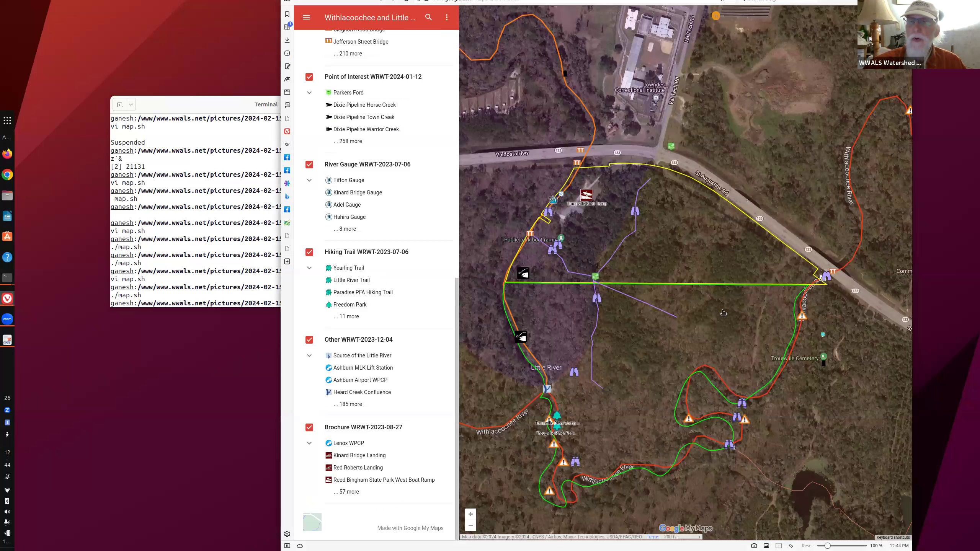Open Wikipedia web panel
980x551 pixels.
point(287,144)
